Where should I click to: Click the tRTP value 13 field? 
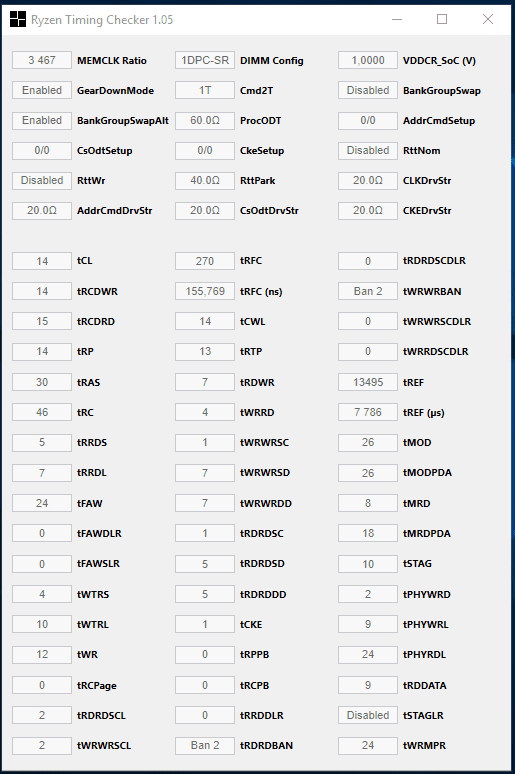tap(205, 351)
